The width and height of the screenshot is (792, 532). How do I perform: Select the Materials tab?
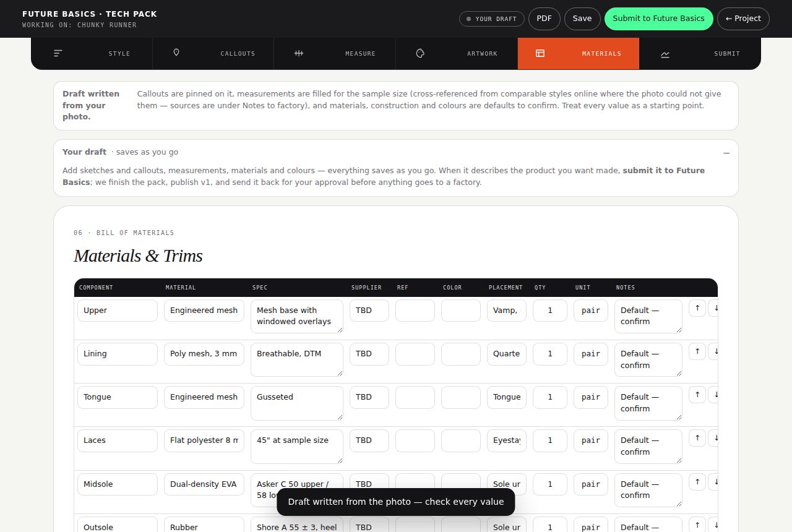pos(579,54)
